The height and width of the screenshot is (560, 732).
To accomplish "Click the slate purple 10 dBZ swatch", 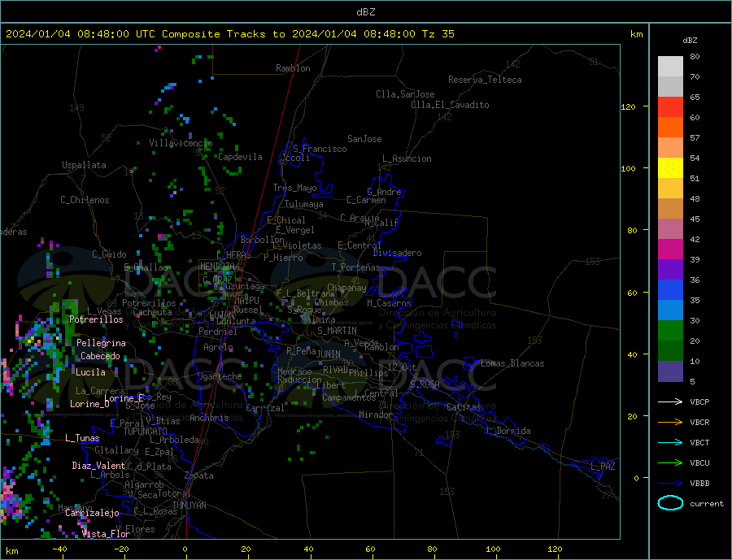I will 670,371.
